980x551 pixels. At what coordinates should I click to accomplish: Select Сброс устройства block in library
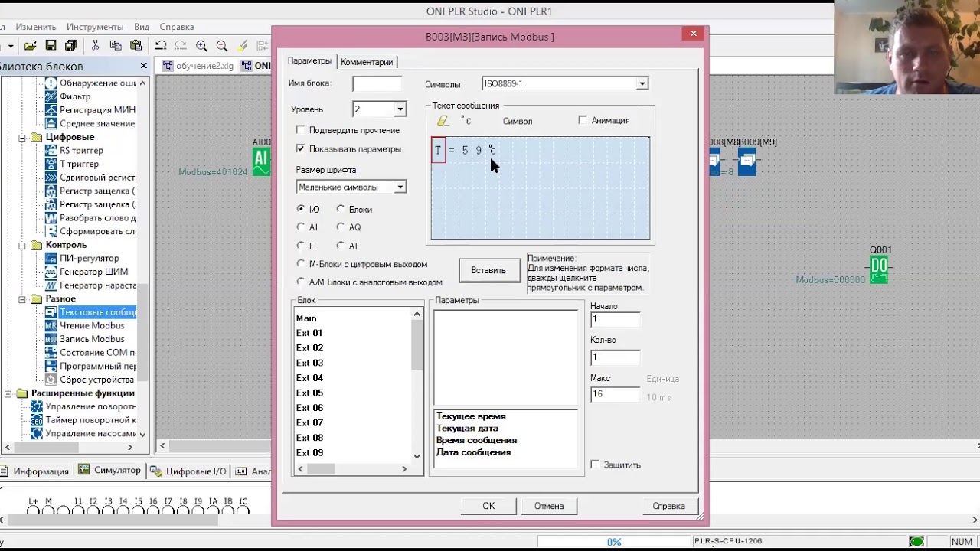(x=96, y=380)
